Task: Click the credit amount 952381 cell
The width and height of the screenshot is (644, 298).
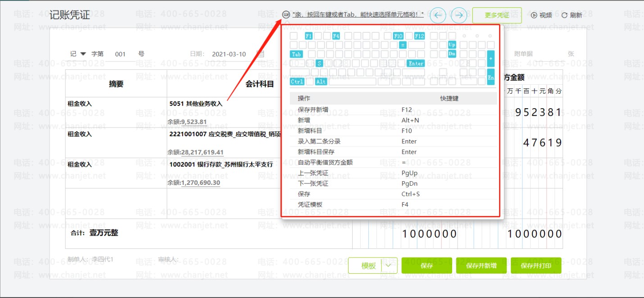Action: (538, 112)
